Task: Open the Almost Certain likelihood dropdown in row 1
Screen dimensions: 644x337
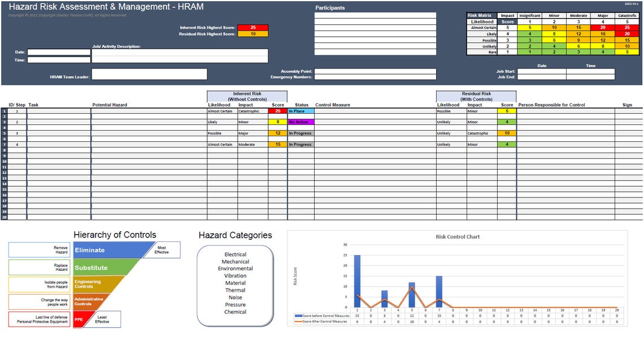Action: click(221, 111)
